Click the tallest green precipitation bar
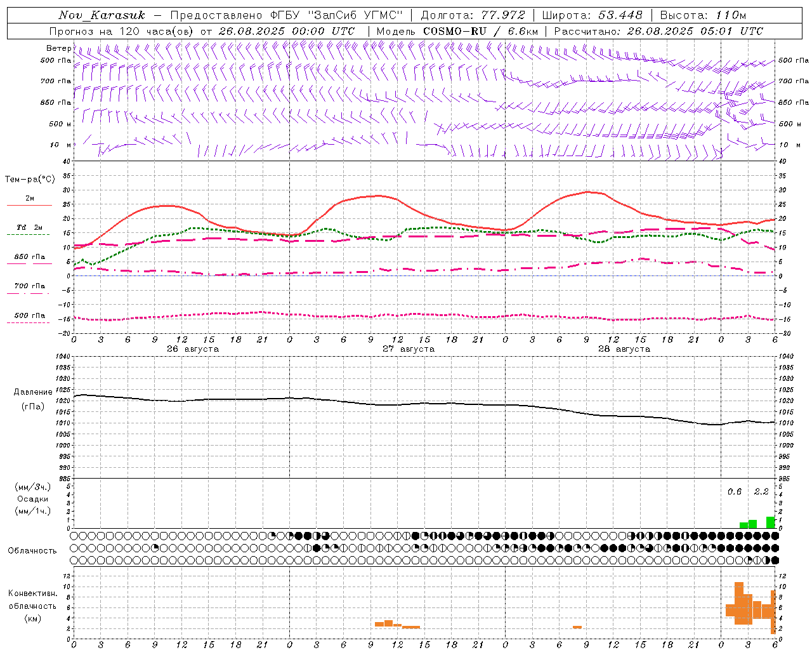 (770, 522)
